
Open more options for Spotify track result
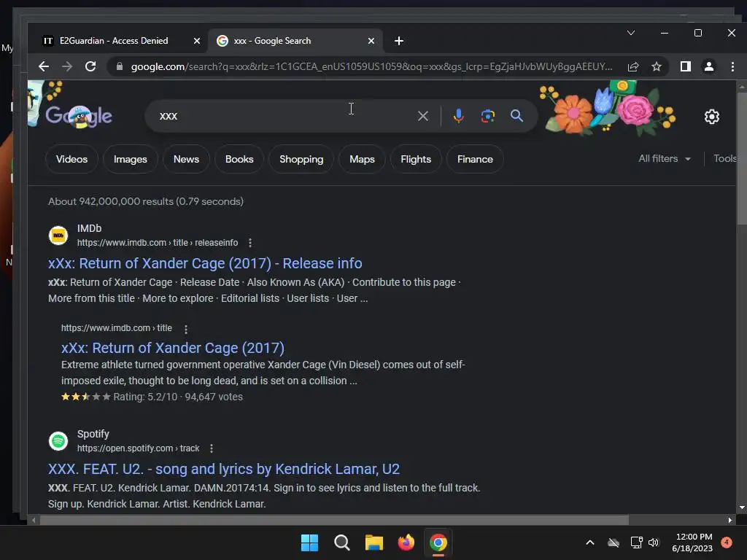point(212,448)
